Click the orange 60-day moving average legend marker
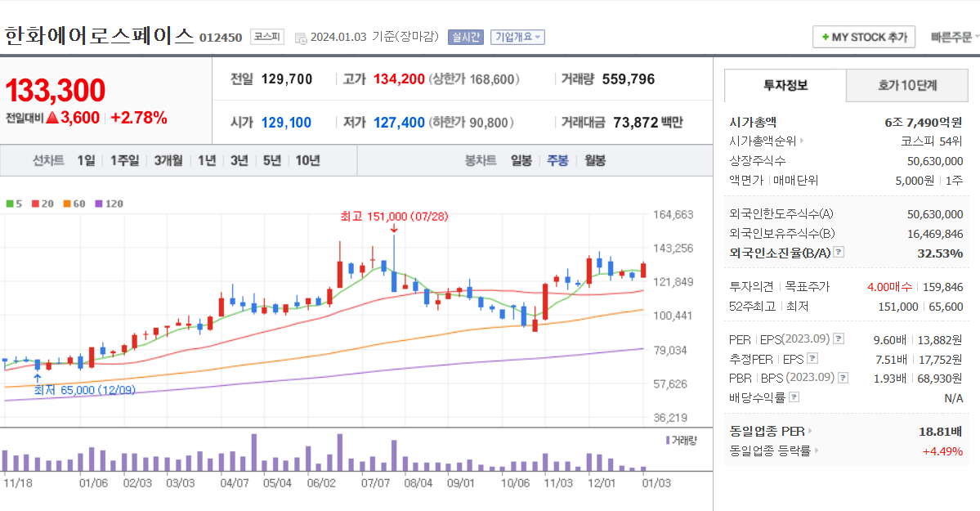The height and width of the screenshot is (511, 980). pyautogui.click(x=67, y=204)
